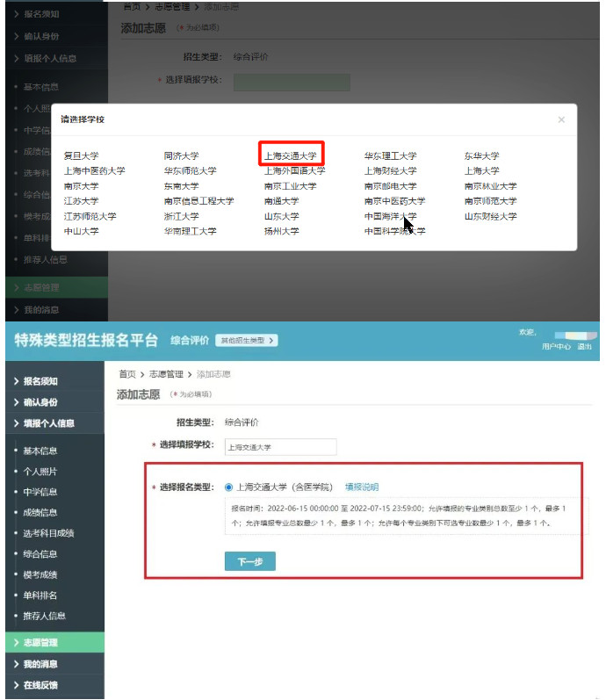
Task: Pick 扬州大学 in the school dialog
Action: (x=281, y=231)
